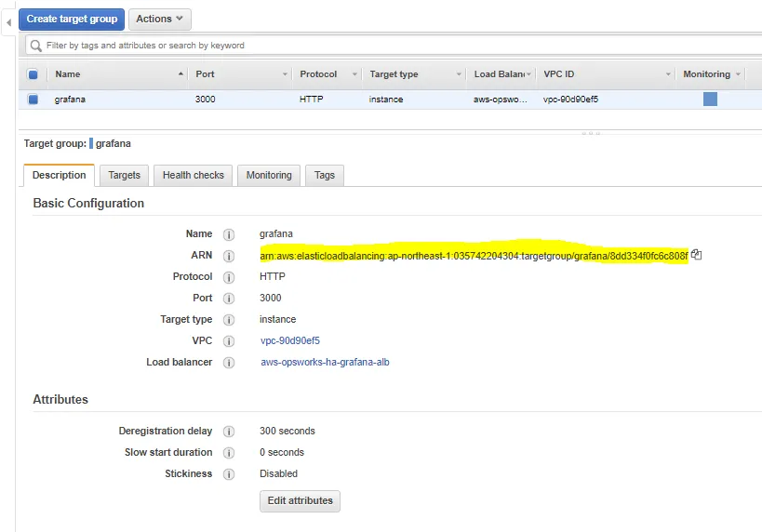Copy the ARN to clipboard icon
The height and width of the screenshot is (532, 762).
point(696,255)
